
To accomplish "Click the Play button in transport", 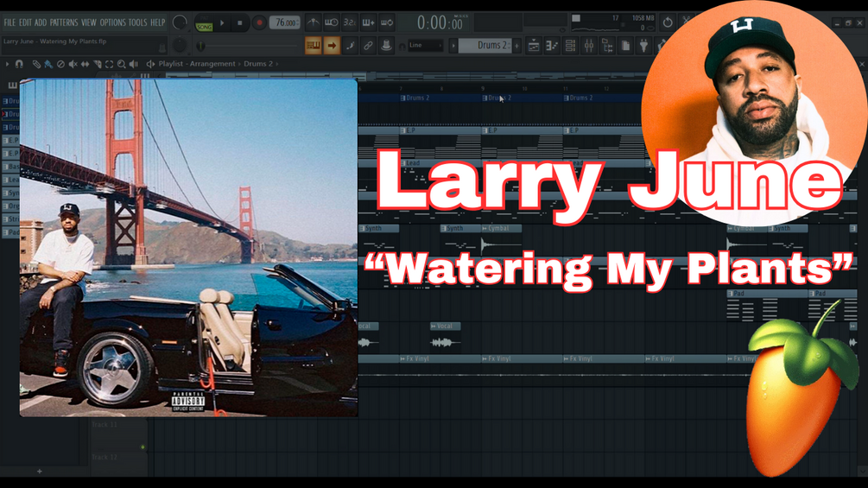I will pyautogui.click(x=222, y=23).
